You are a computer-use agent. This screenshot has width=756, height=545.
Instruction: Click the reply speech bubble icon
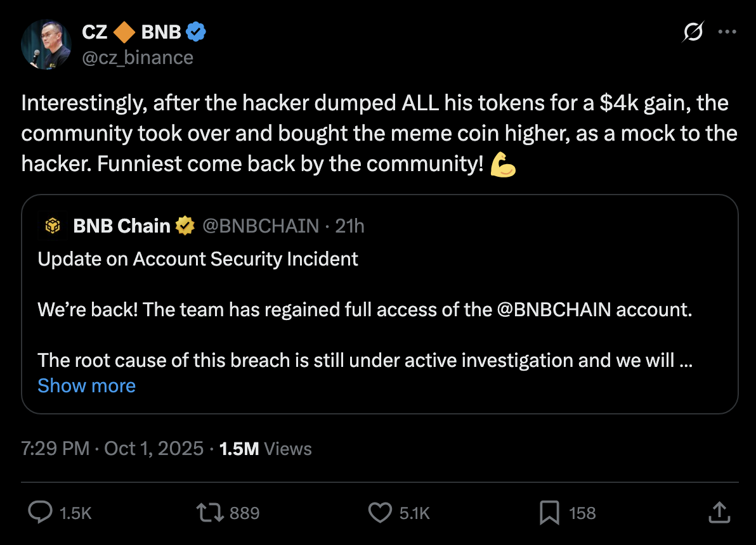click(x=40, y=513)
